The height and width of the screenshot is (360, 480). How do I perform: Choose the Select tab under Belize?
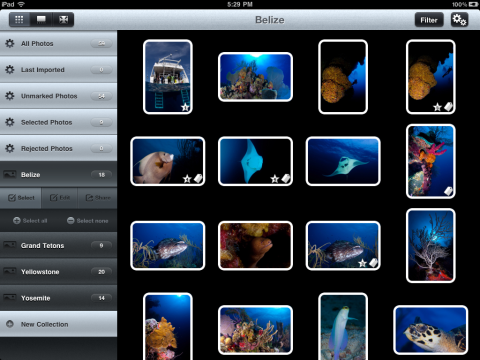click(21, 198)
